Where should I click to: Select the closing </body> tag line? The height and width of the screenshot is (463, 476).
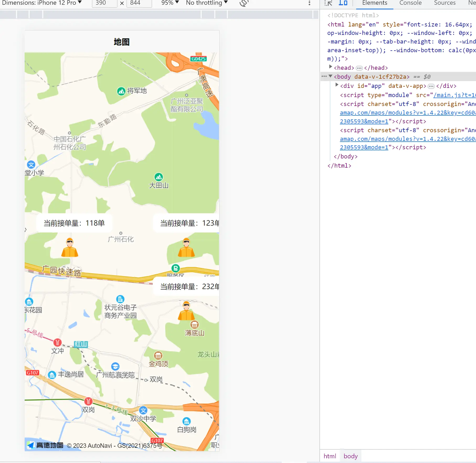(x=345, y=157)
